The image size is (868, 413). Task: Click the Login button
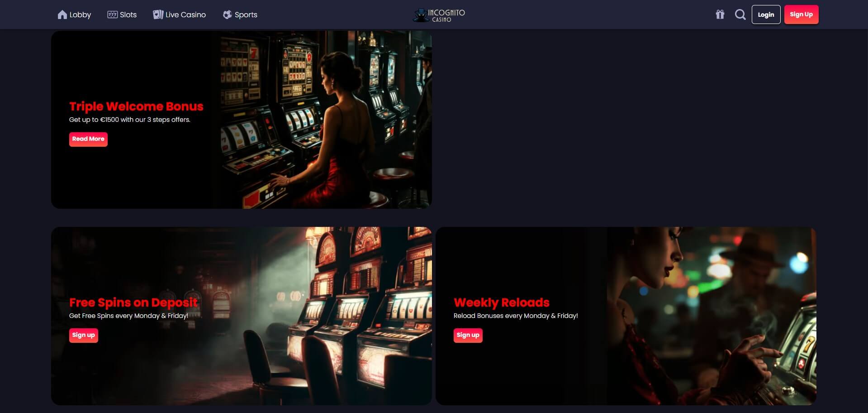pos(766,14)
